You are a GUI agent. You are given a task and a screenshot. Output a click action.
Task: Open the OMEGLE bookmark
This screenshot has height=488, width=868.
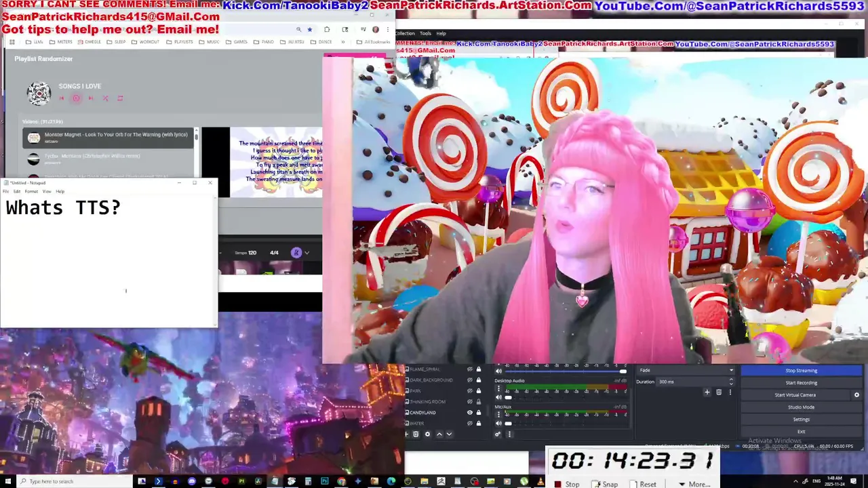click(x=89, y=42)
